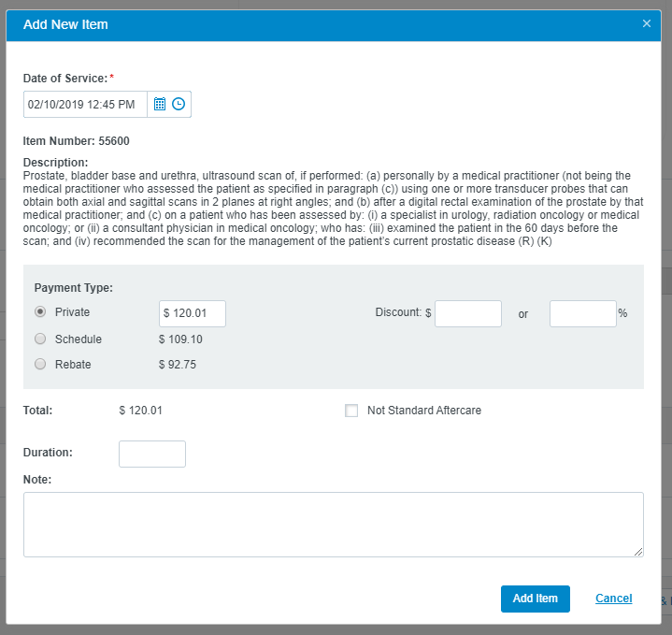
Task: Select the Schedule payment type radio
Action: (40, 339)
